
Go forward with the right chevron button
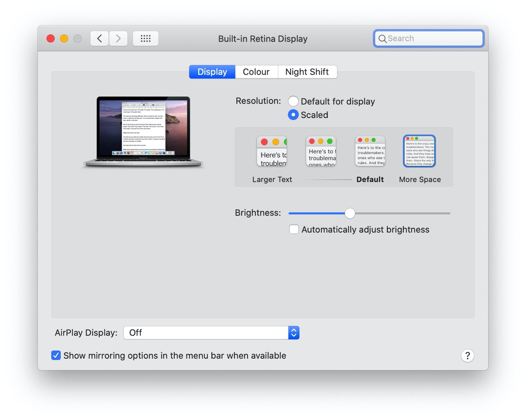pos(118,39)
